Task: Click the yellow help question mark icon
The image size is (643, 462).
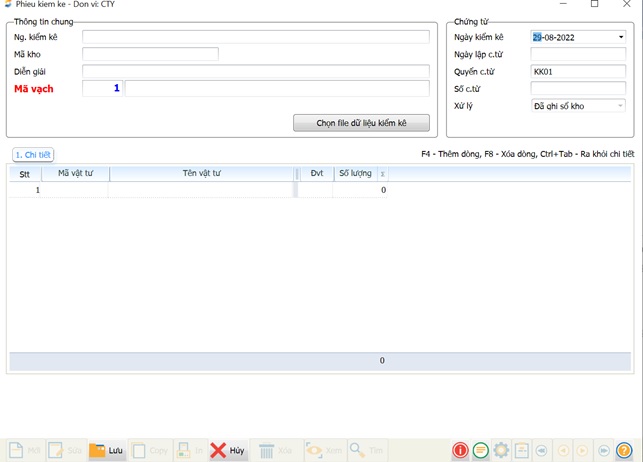Action: click(x=624, y=451)
